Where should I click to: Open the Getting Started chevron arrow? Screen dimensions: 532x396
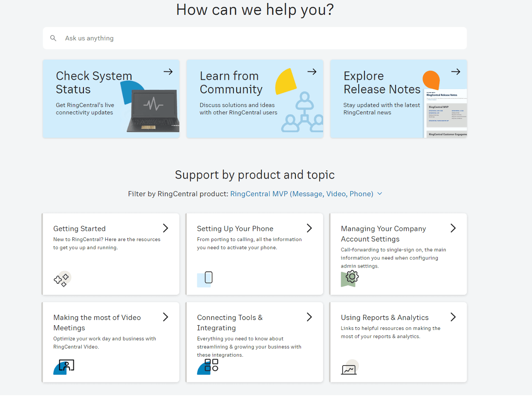point(165,228)
